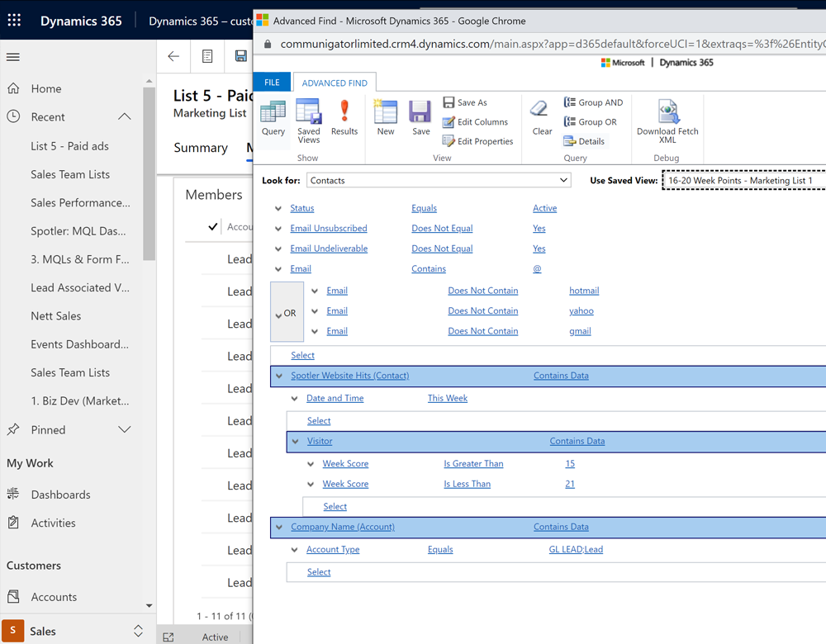This screenshot has width=826, height=644.
Task: Open recent item Sales Performance
Action: 80,203
